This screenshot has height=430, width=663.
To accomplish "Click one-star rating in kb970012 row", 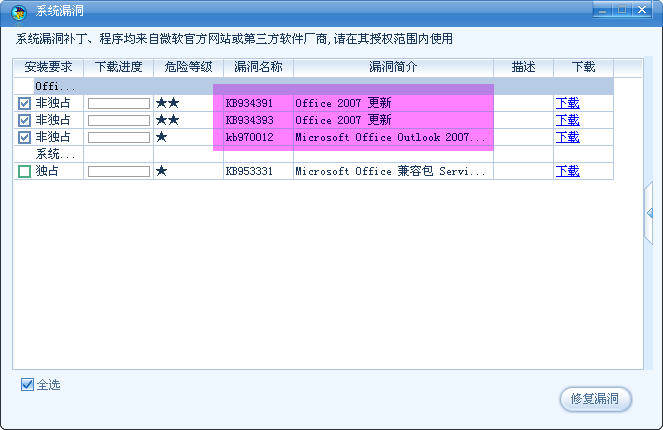I will coord(162,137).
